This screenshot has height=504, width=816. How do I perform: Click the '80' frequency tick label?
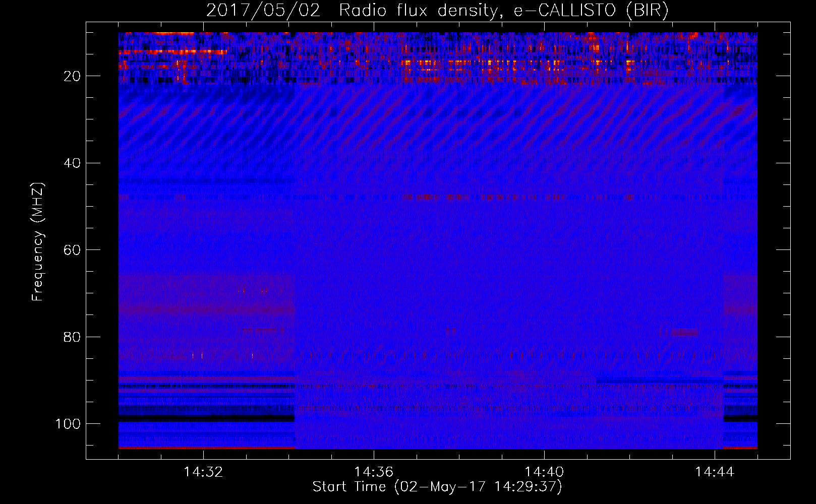pyautogui.click(x=73, y=337)
